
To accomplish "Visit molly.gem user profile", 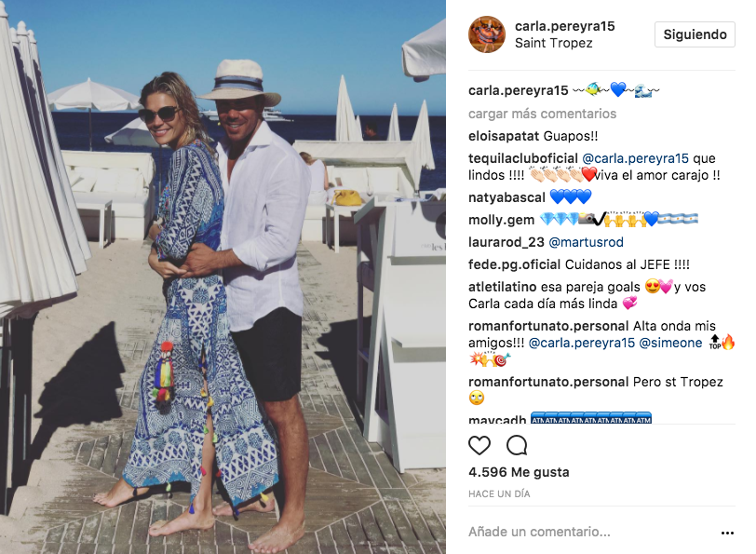I will click(x=502, y=220).
